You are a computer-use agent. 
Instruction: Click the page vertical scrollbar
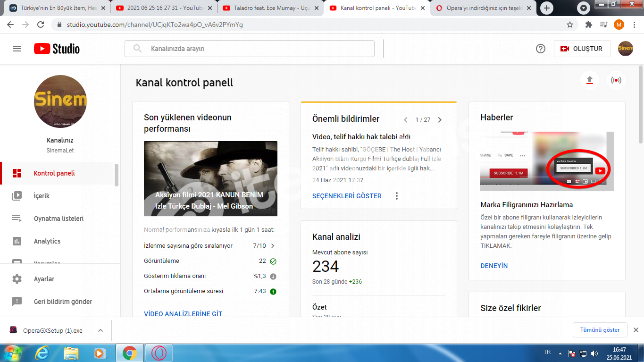[640, 104]
